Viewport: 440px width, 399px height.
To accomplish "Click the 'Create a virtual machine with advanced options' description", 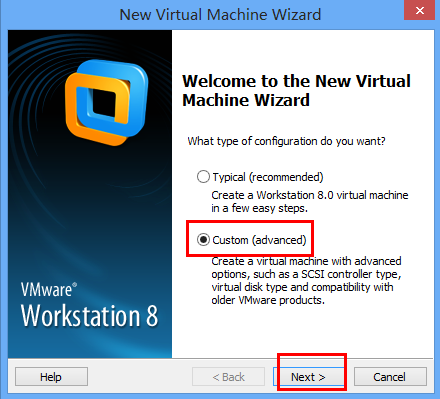I will 306,280.
